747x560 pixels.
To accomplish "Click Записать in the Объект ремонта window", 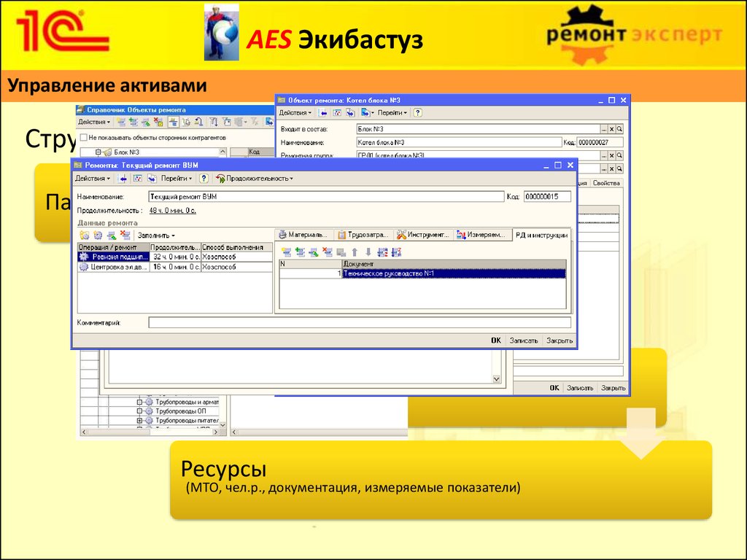I will coord(580,388).
